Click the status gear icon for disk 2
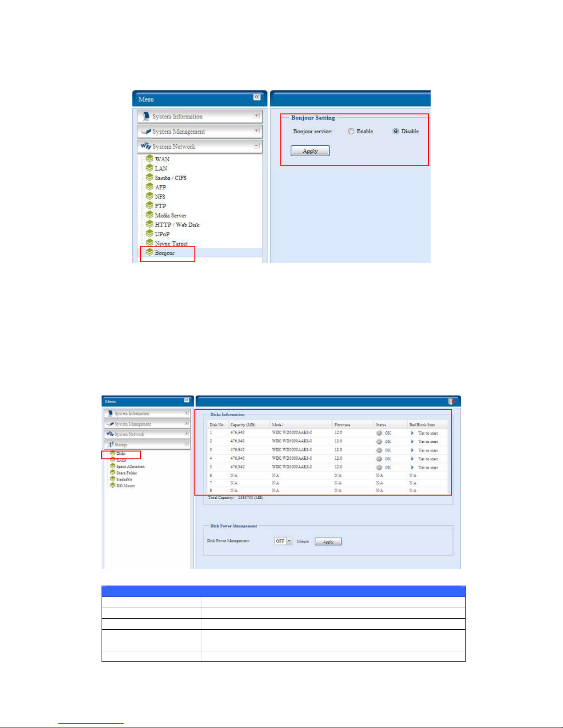563x728 pixels. 379,441
